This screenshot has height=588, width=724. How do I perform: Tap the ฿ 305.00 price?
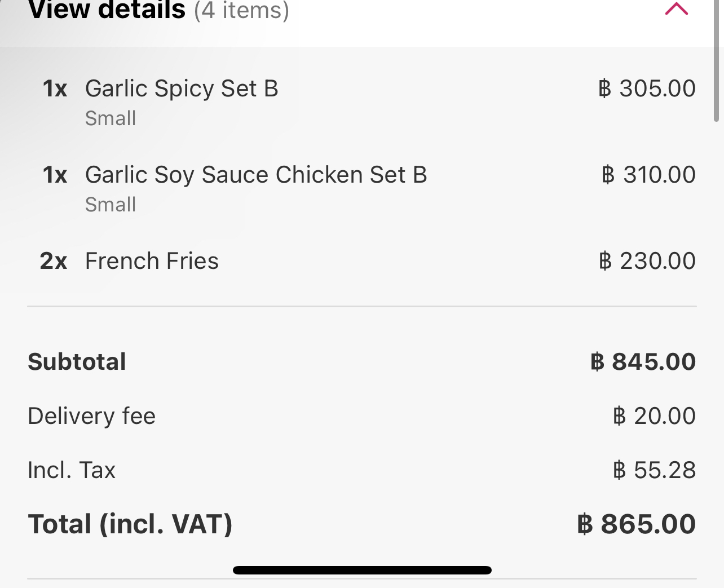click(x=647, y=89)
